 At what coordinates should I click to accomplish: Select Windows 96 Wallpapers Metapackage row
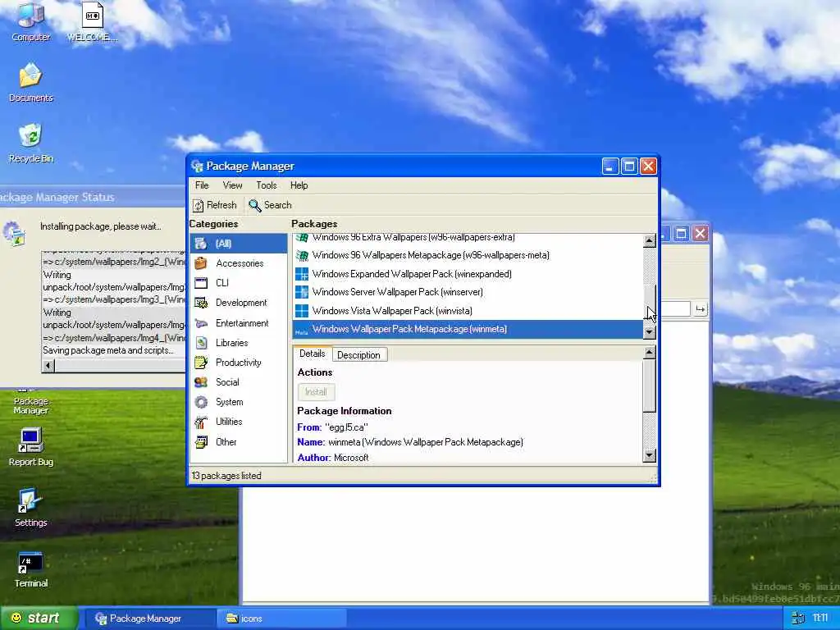(x=468, y=256)
